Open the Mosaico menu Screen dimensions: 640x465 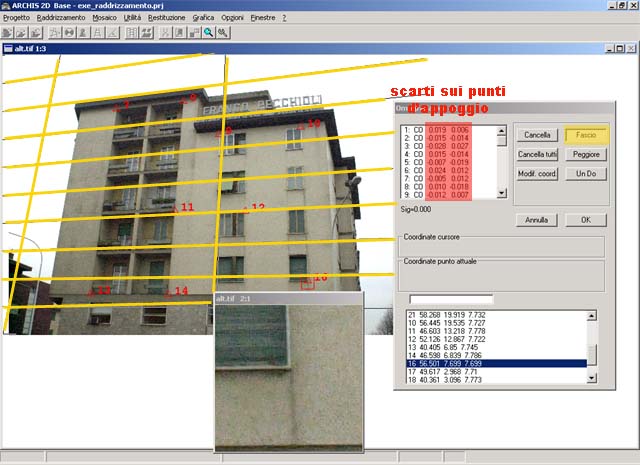(x=104, y=18)
